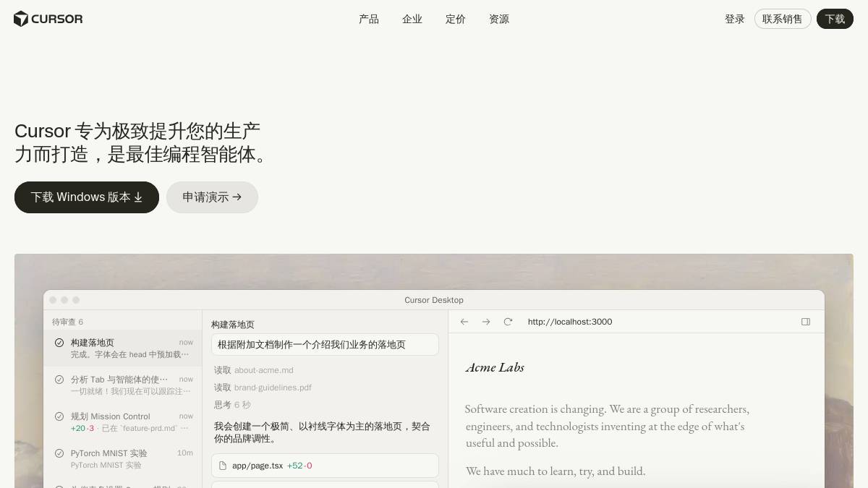Click the 读取 about-acme.md line
Screen dimensions: 868x488
pyautogui.click(x=253, y=370)
